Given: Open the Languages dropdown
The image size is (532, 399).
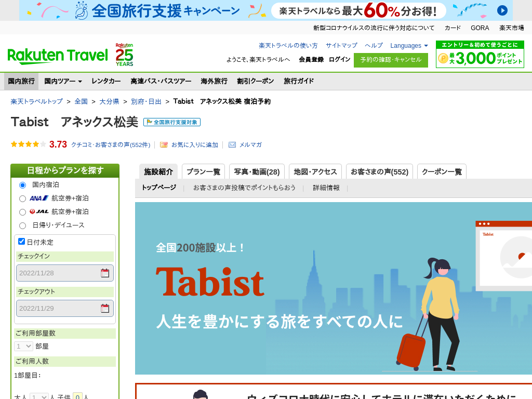Looking at the screenshot, I should click(409, 46).
